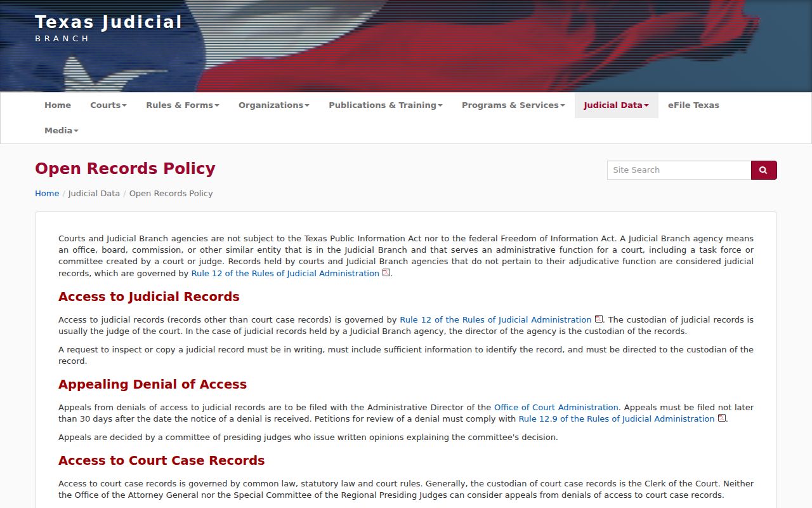Click the Open Records Policy page heading
The image size is (812, 508).
pos(125,169)
